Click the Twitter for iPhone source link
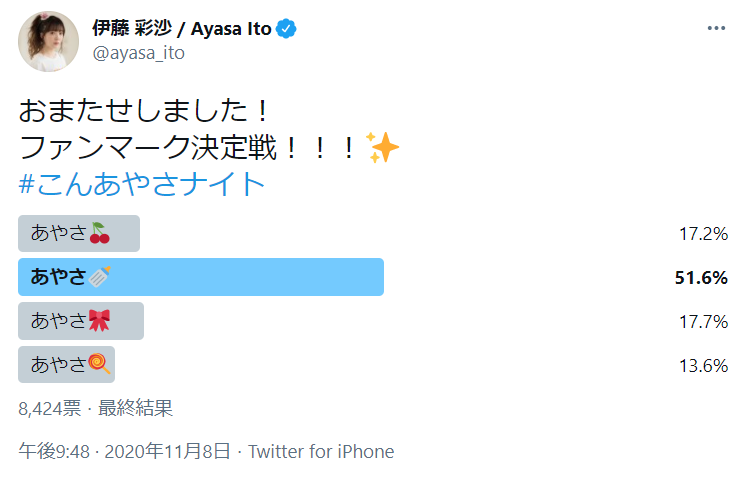This screenshot has height=480, width=747. 321,451
